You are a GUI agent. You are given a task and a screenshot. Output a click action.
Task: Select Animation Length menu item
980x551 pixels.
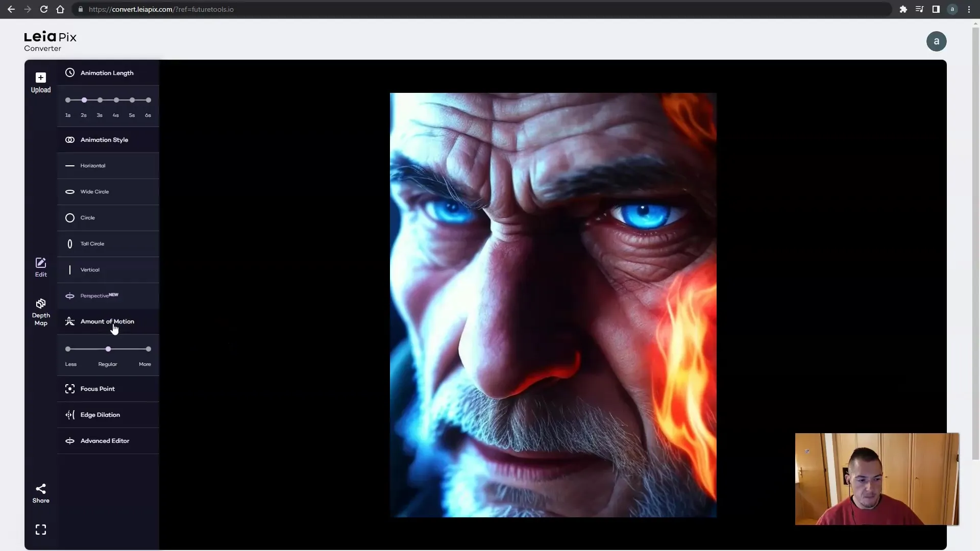pos(107,72)
